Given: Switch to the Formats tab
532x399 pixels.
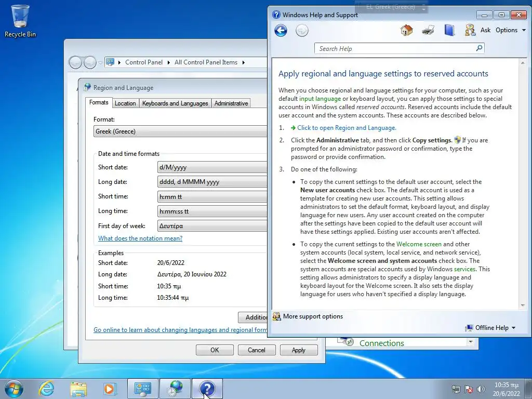Looking at the screenshot, I should 99,102.
